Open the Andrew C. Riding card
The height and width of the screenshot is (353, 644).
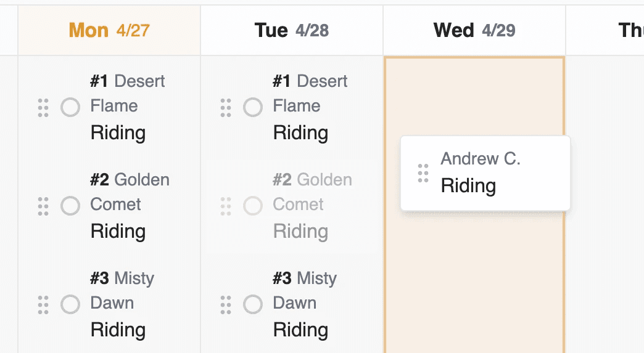click(485, 173)
